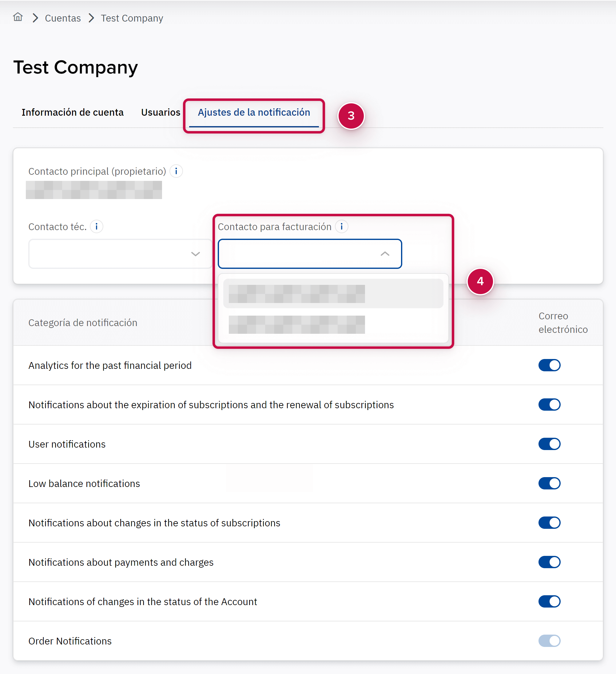The image size is (616, 674).
Task: Show info for Contacto principal (propietario)
Action: (176, 171)
